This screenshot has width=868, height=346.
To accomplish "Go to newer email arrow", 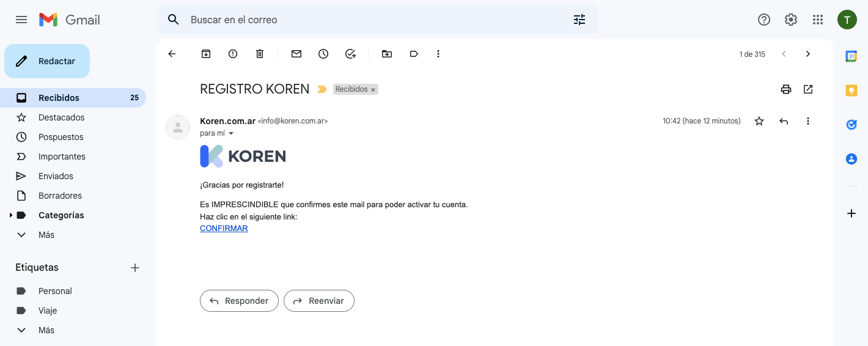I will pos(784,54).
